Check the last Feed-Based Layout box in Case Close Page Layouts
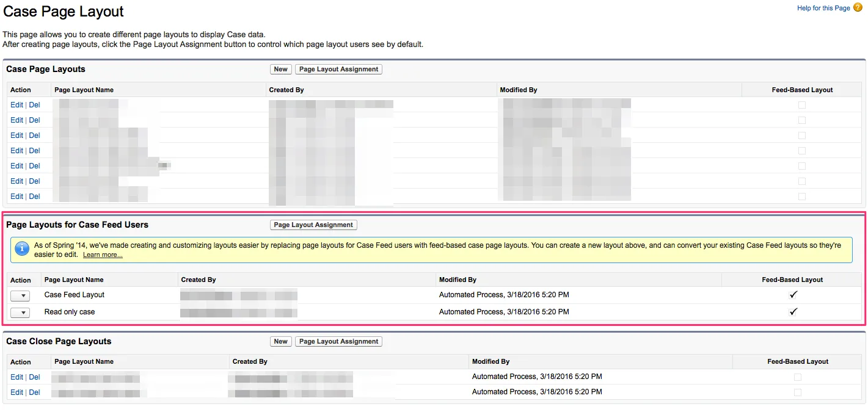The height and width of the screenshot is (412, 868). (798, 392)
